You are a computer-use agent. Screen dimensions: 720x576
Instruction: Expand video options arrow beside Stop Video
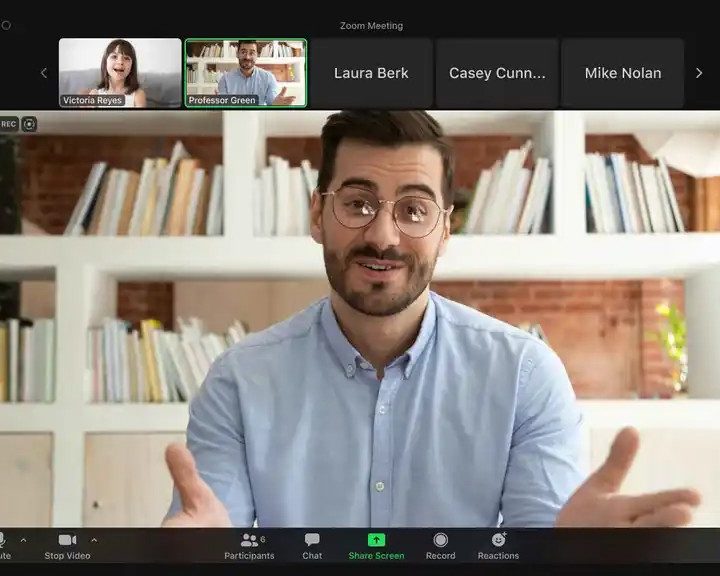pos(94,540)
